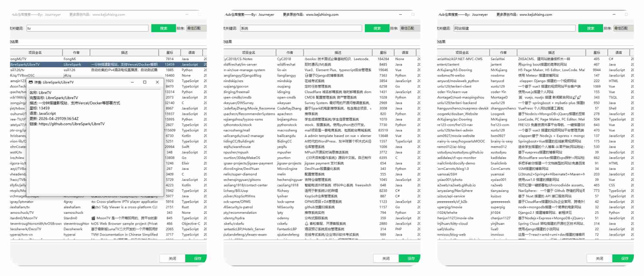Minimize the window searching for 网站搭建

[614, 14]
